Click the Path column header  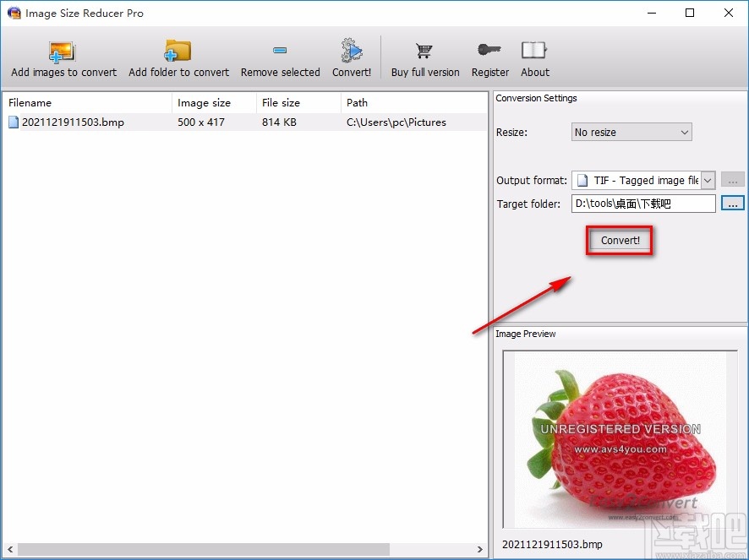413,103
